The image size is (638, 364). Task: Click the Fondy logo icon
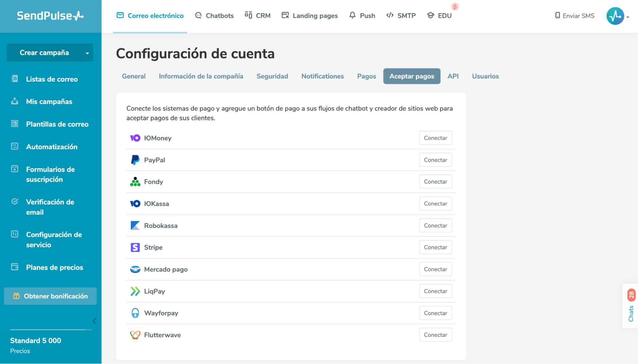[135, 182]
